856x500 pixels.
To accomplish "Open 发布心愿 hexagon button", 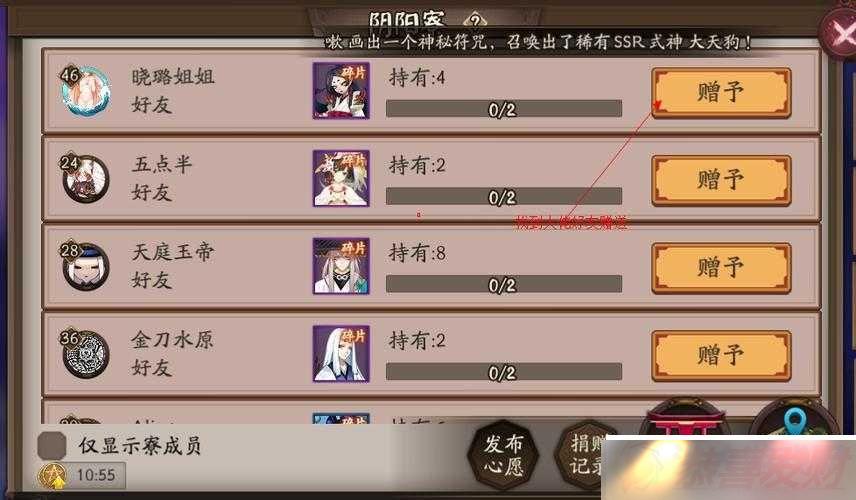I will (503, 455).
